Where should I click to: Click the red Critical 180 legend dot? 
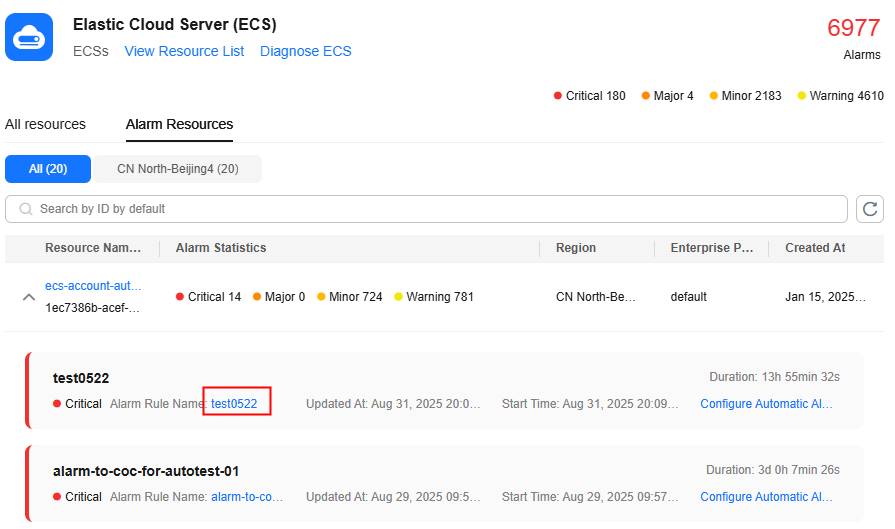pos(558,96)
